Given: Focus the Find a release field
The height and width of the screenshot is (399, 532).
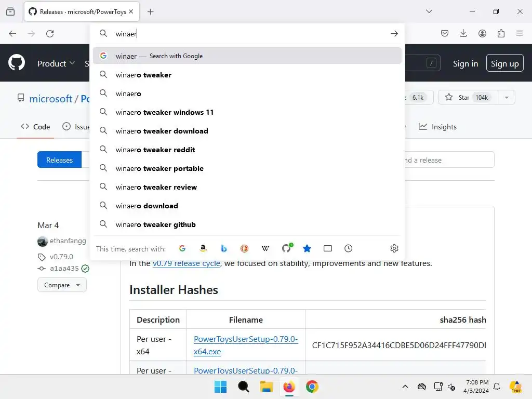Looking at the screenshot, I should tap(449, 160).
